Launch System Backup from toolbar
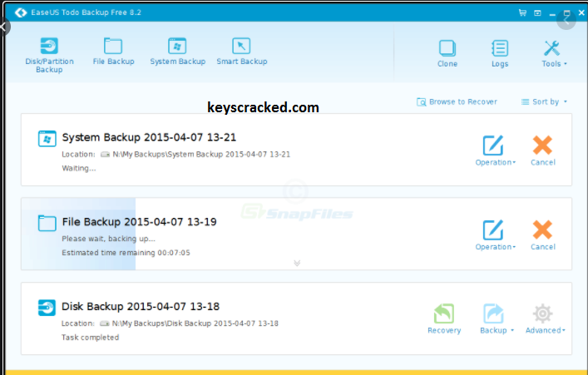Screen dimensions: 588x375 [177, 52]
